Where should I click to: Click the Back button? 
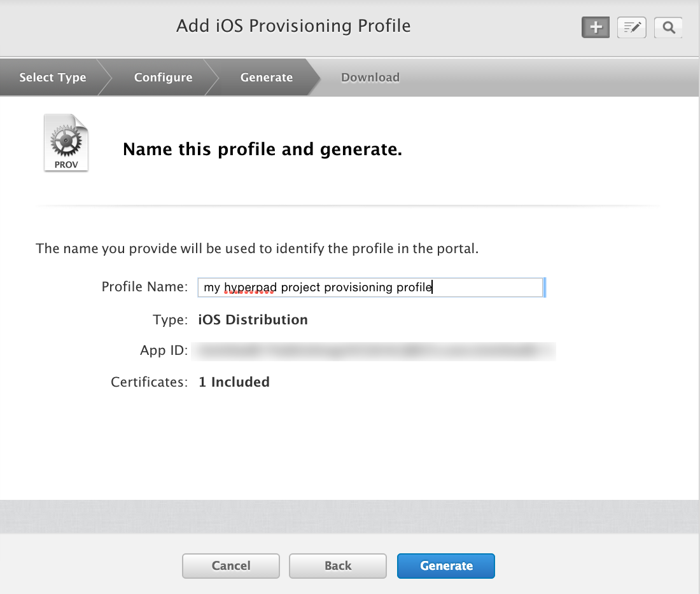pos(337,565)
